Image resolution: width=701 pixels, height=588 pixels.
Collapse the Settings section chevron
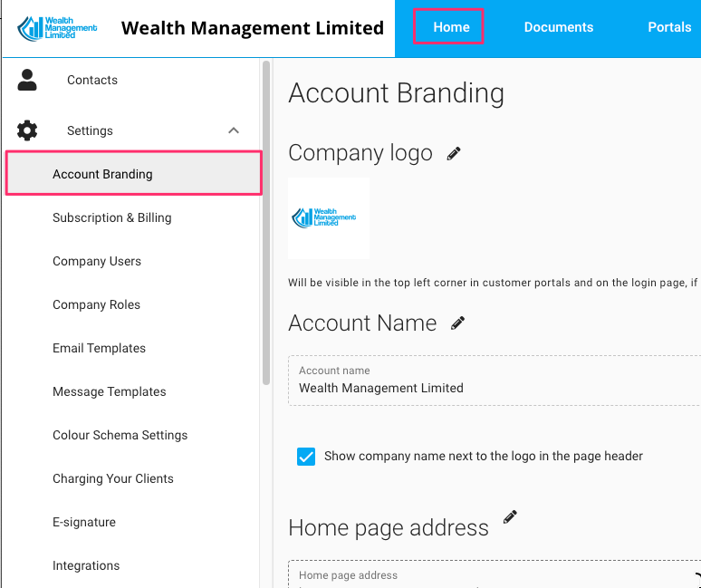click(234, 130)
